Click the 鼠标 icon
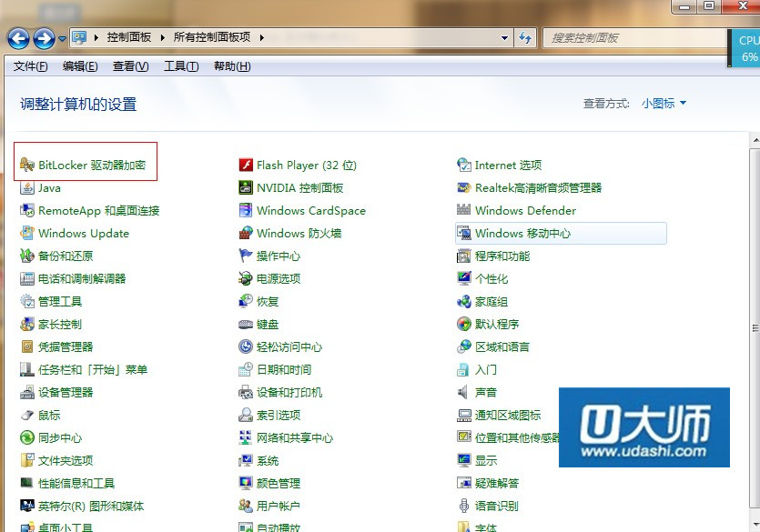The width and height of the screenshot is (760, 532). tap(26, 416)
